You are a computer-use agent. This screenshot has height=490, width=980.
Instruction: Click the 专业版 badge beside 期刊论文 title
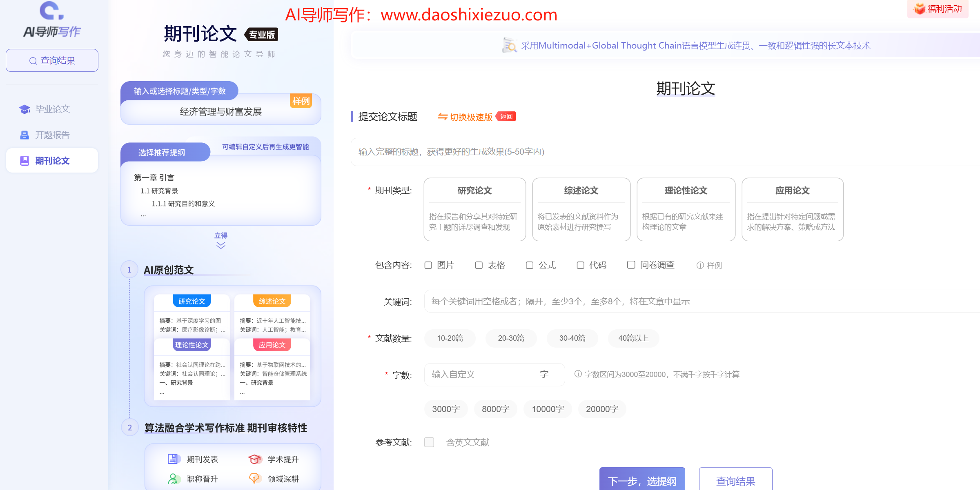pos(261,35)
